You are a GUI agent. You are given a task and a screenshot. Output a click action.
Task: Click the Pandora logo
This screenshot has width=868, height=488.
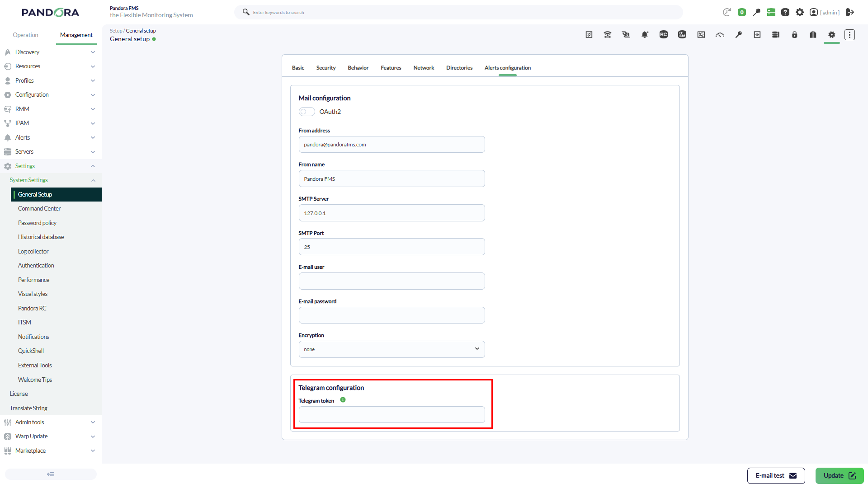pyautogui.click(x=50, y=12)
